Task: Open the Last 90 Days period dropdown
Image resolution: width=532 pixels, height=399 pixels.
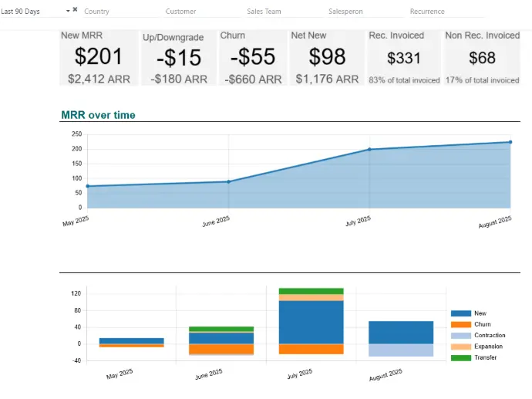Action: (x=68, y=11)
